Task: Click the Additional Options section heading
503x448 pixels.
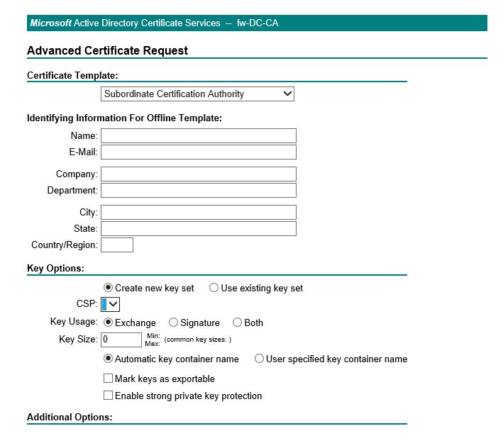Action: [70, 418]
